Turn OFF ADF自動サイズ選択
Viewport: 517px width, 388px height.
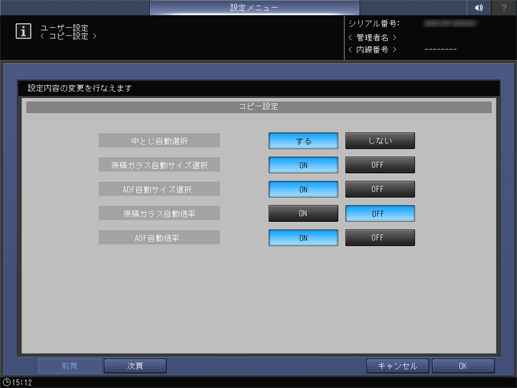tap(380, 189)
